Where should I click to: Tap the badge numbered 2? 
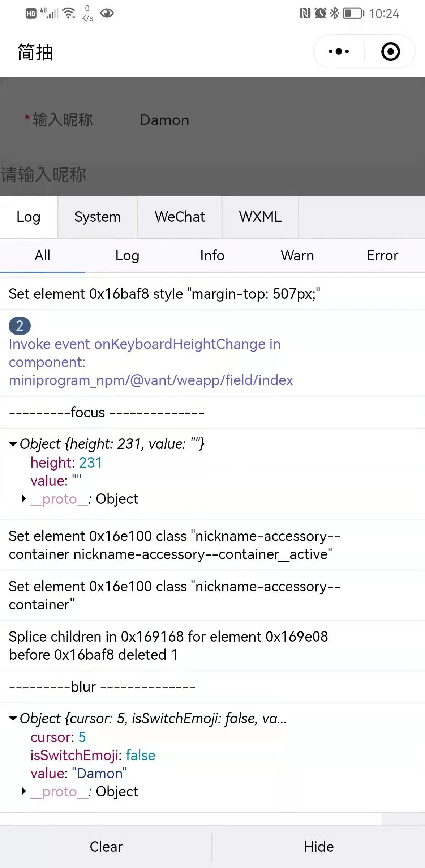20,326
